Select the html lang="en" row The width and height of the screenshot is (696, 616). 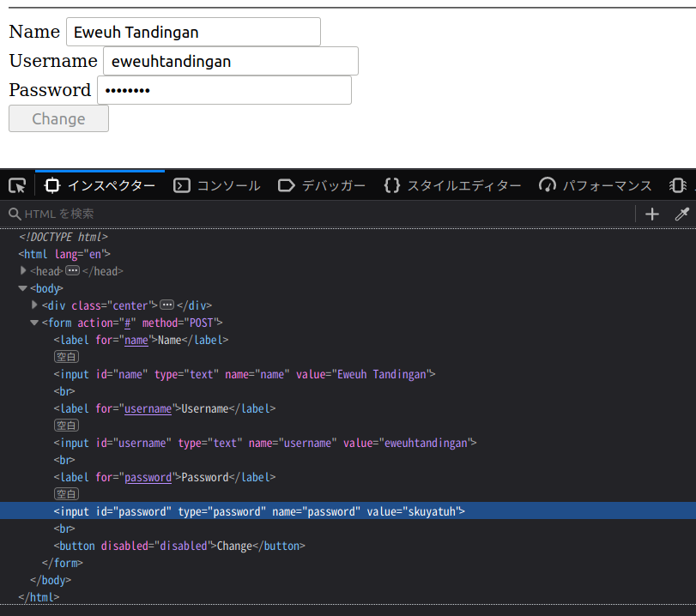pos(348,254)
